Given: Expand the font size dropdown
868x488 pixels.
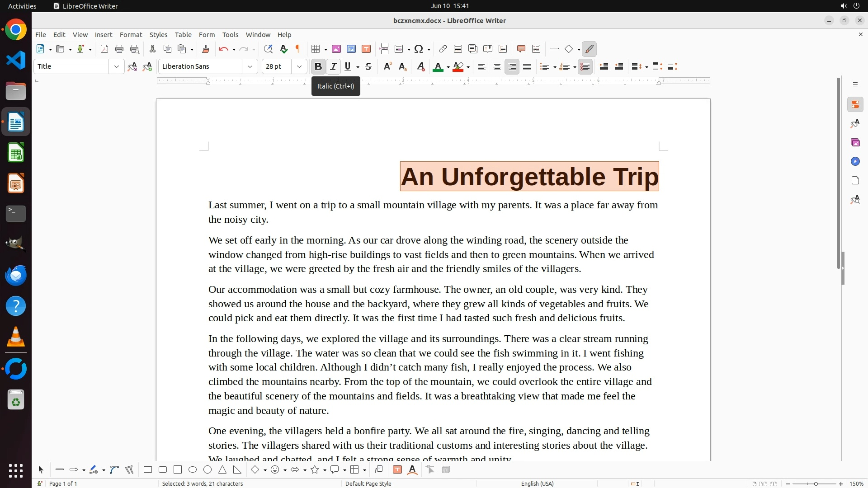Looking at the screenshot, I should 299,67.
